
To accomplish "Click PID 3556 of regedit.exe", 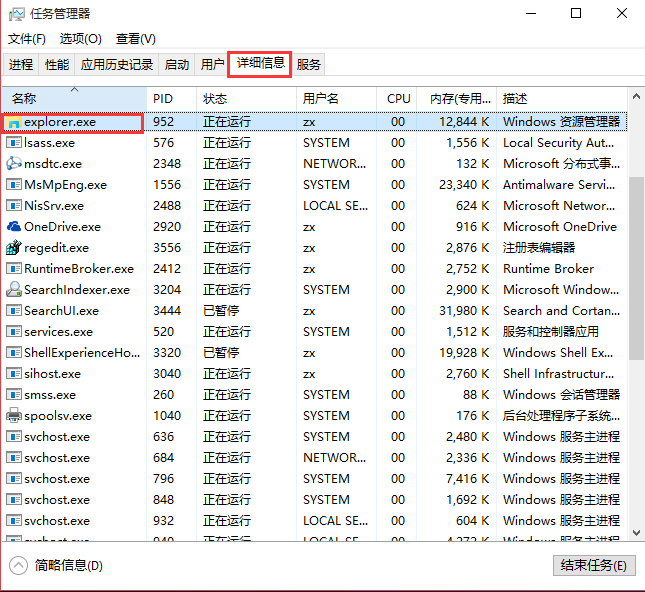I will (x=167, y=248).
